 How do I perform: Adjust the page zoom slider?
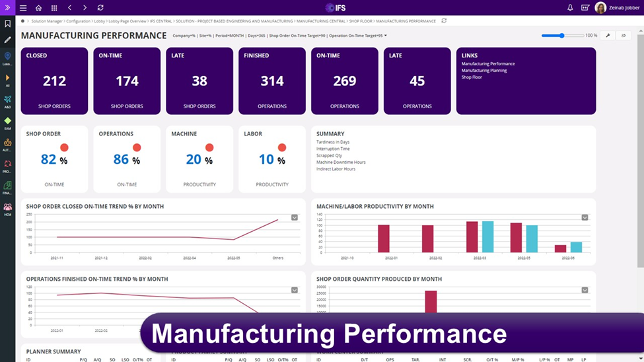click(562, 36)
